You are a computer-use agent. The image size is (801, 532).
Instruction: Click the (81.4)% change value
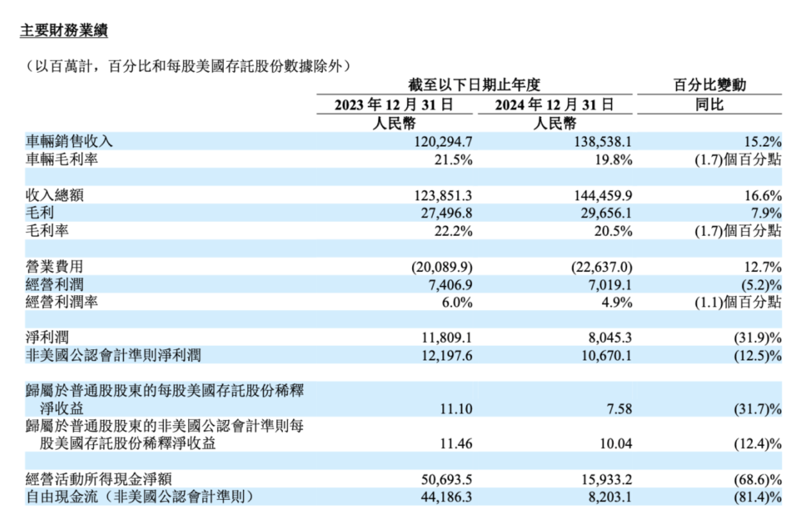click(x=758, y=497)
